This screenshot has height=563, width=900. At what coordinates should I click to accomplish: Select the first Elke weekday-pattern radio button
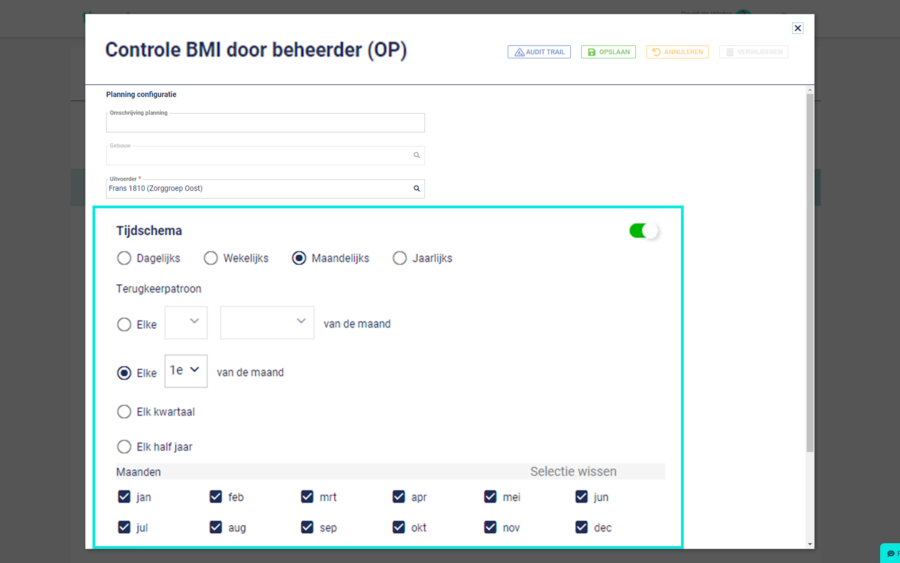[x=124, y=324]
